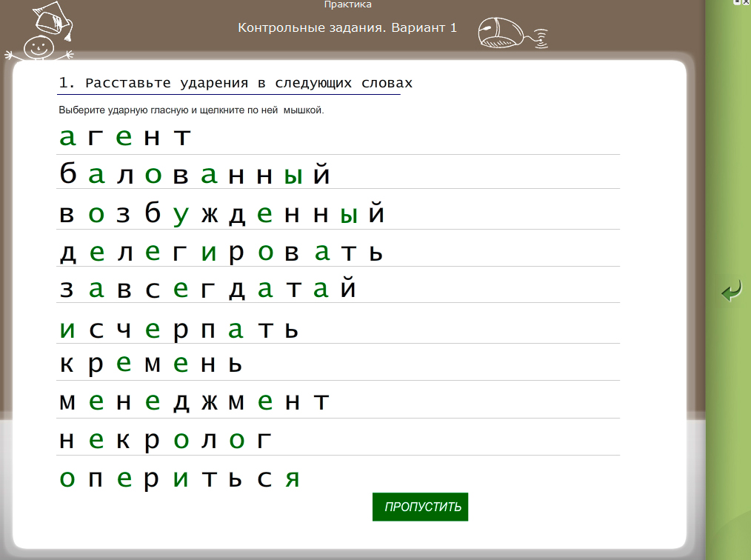Choose the vowel 'а' in исчерпать
The image size is (751, 560).
coord(236,330)
